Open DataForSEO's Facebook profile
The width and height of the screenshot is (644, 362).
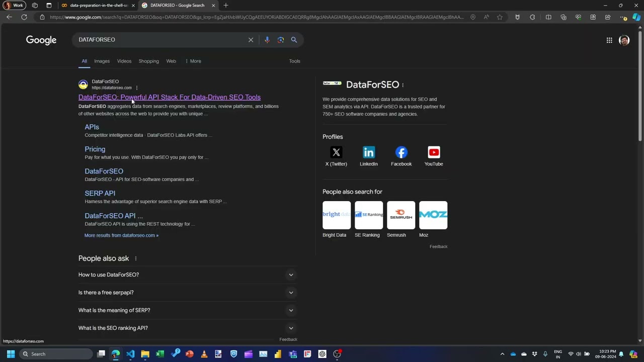(x=401, y=156)
